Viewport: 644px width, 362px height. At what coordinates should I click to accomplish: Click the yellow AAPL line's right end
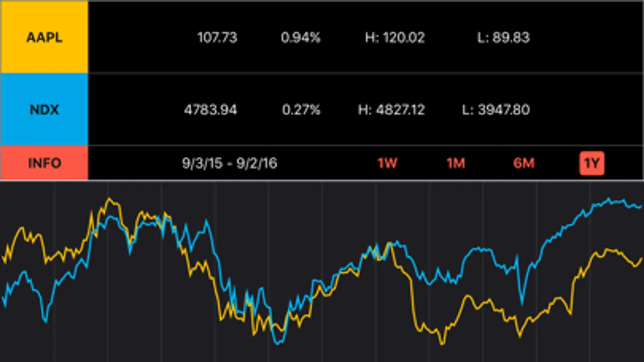point(640,260)
